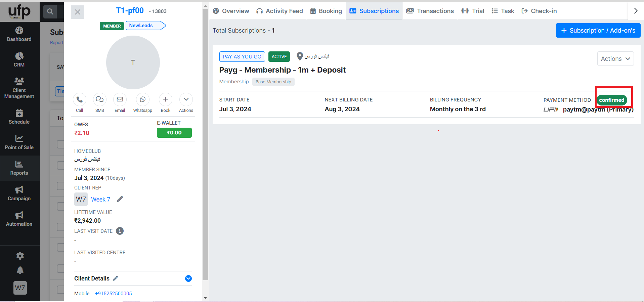Open notifications bell in sidebar
This screenshot has height=302, width=644.
pyautogui.click(x=20, y=270)
